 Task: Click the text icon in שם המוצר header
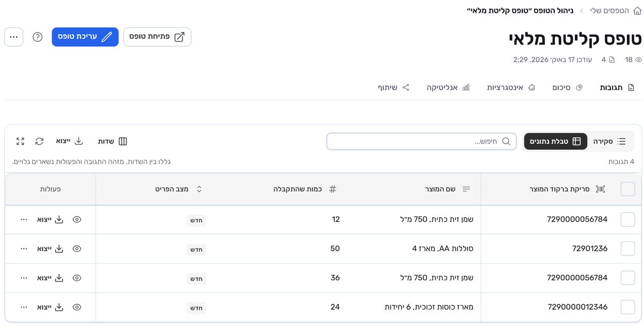tap(466, 189)
